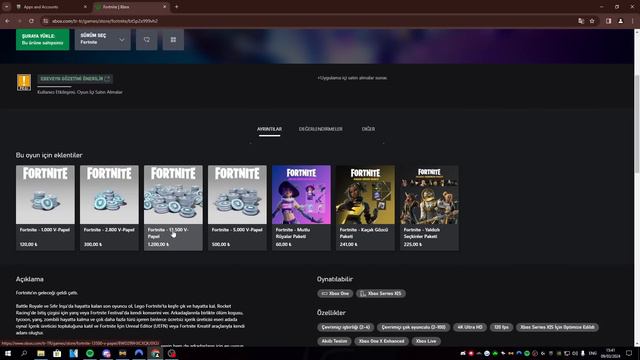
Task: Bookmark this page with the star icon
Action: click(x=592, y=21)
